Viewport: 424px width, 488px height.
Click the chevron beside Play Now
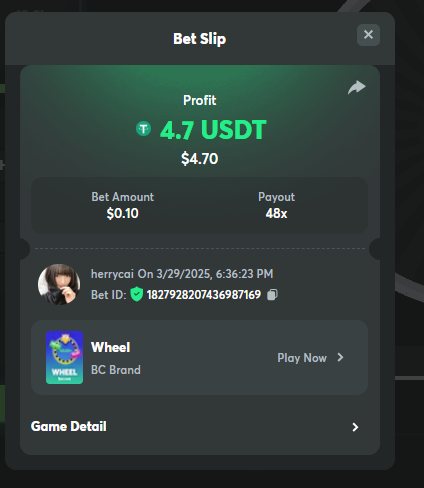340,357
